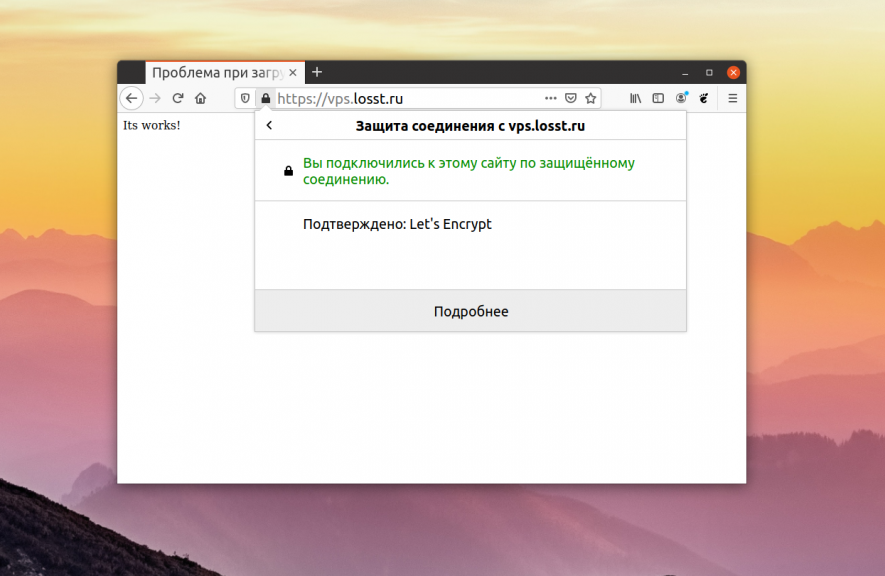Save page to Pocket
The height and width of the screenshot is (576, 885).
tap(571, 98)
